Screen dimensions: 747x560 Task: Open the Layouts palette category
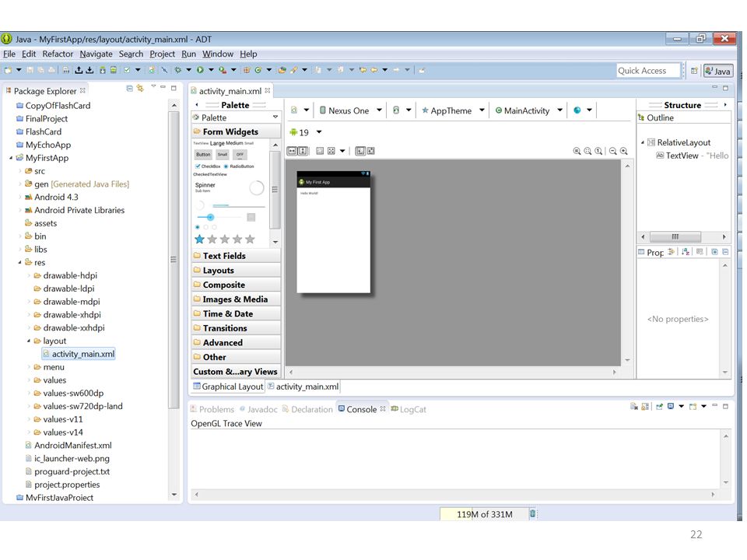coord(237,271)
